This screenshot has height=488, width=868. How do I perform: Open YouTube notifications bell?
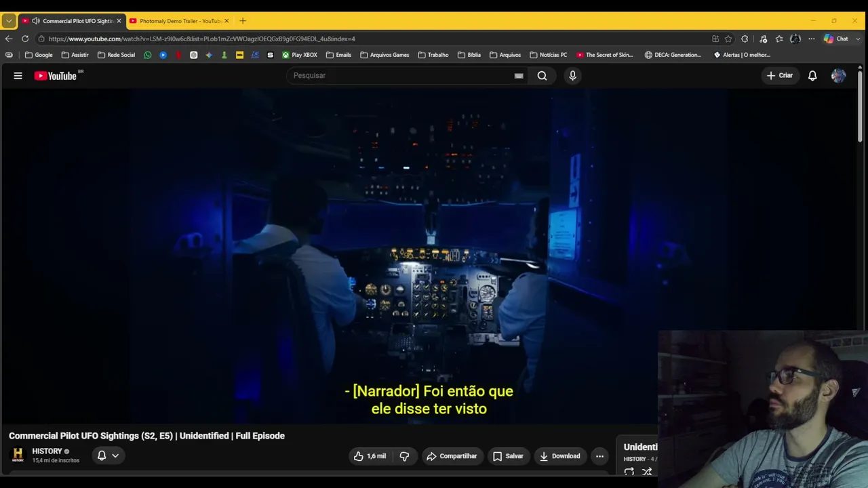(x=812, y=76)
